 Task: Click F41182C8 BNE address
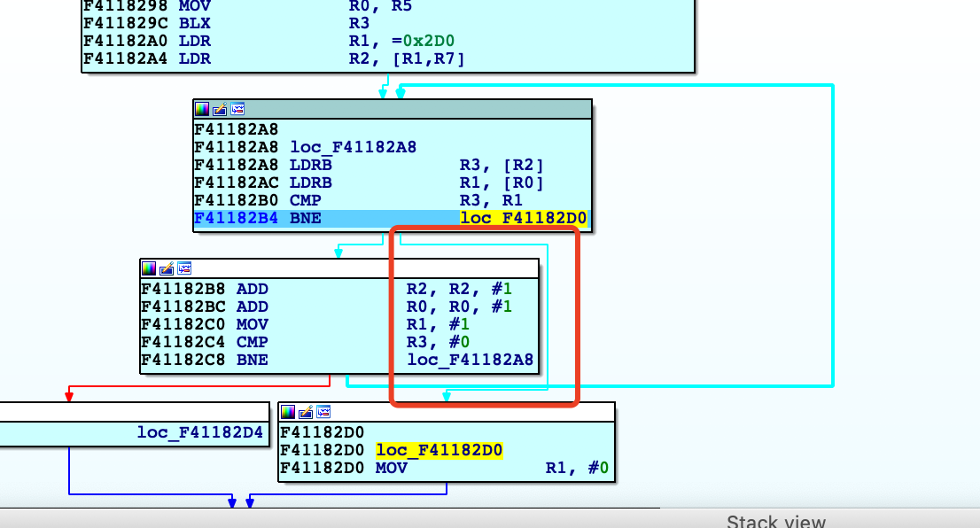pyautogui.click(x=183, y=360)
